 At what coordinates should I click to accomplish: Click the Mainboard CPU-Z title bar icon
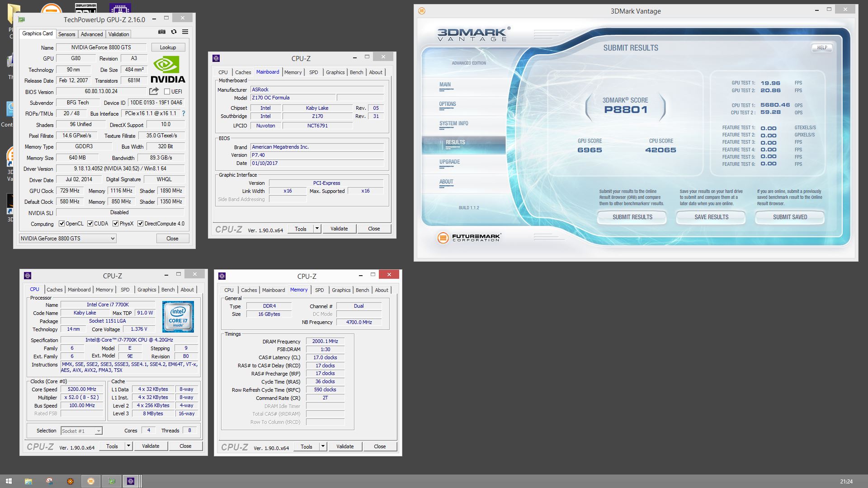pos(216,58)
